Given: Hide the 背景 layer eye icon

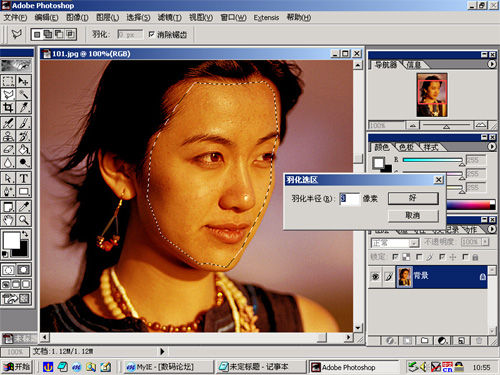Looking at the screenshot, I should (x=376, y=277).
